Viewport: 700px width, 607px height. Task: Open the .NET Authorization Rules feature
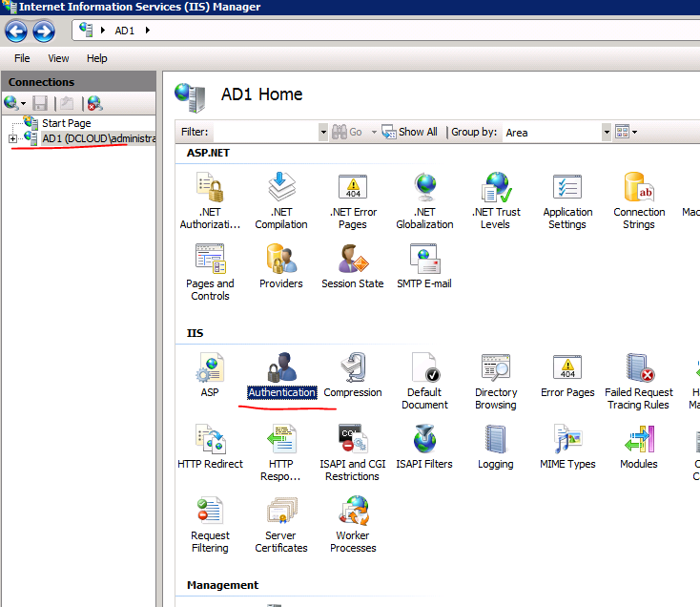tap(210, 200)
